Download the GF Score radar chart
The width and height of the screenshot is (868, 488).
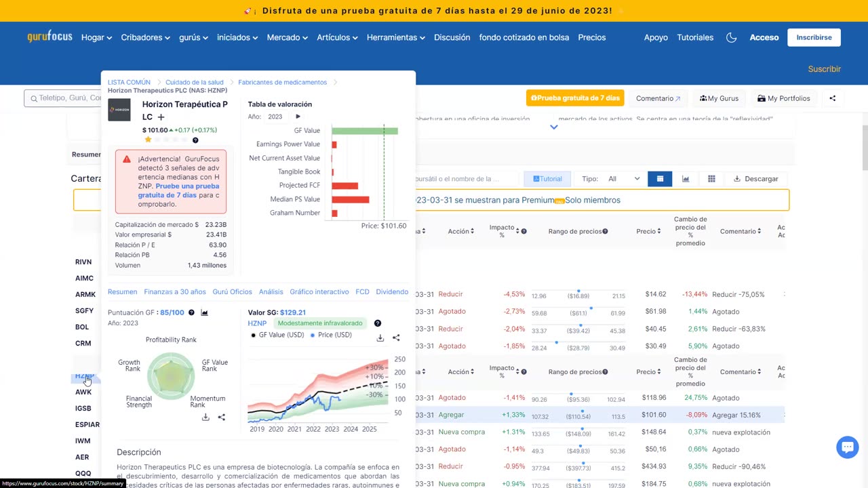point(205,417)
